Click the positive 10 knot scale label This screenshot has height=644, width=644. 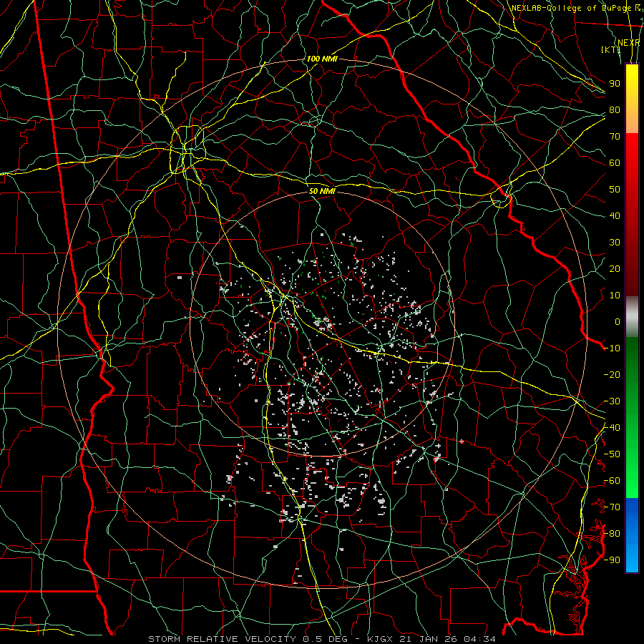[615, 296]
